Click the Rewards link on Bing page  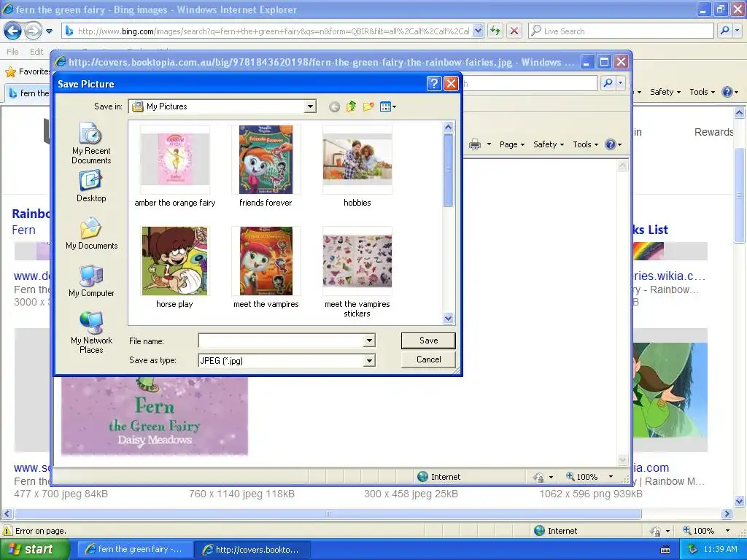pyautogui.click(x=713, y=133)
